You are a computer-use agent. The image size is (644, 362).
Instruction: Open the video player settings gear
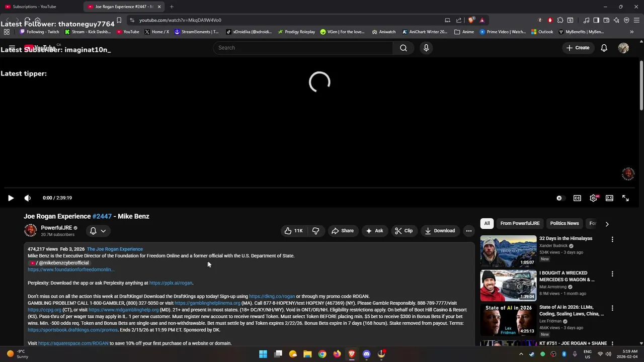pyautogui.click(x=593, y=198)
